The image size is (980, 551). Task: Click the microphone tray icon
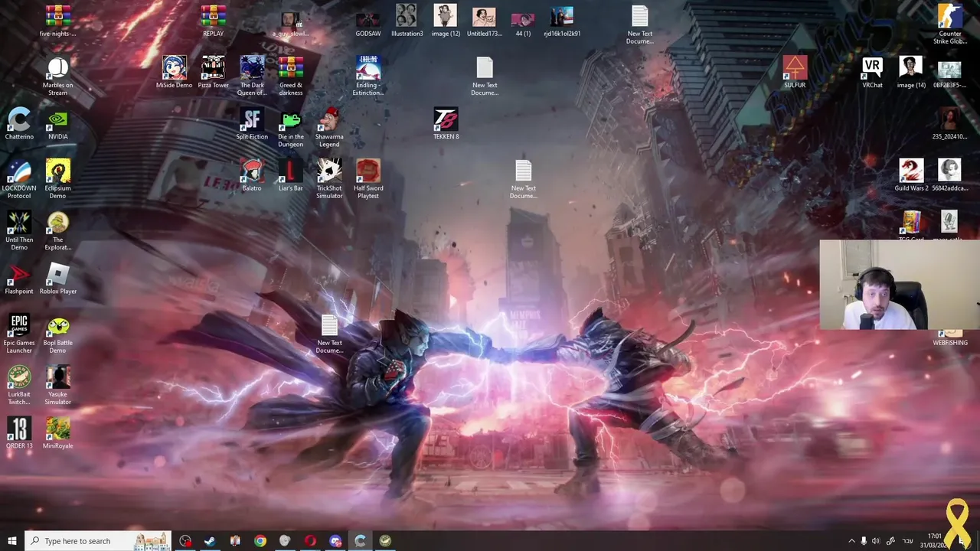864,541
